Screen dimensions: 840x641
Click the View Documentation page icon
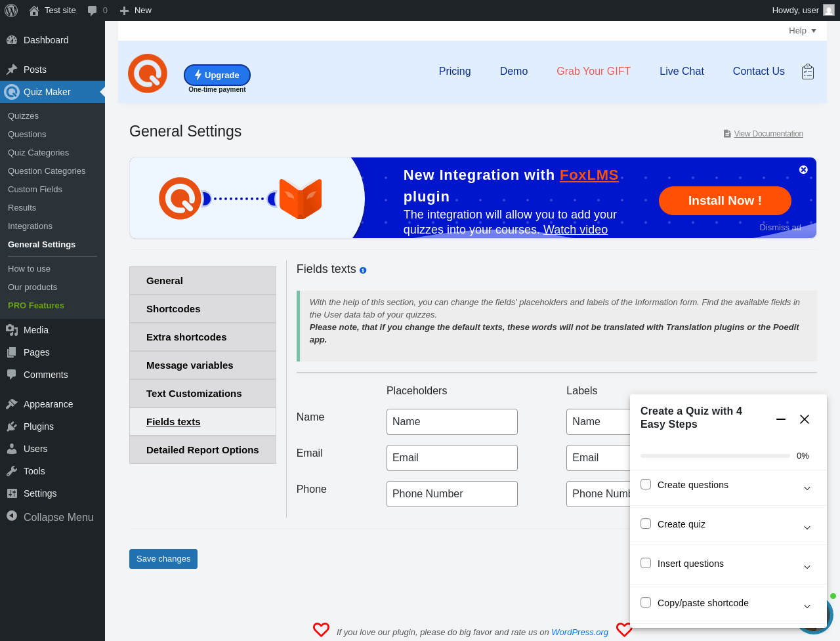coord(727,134)
